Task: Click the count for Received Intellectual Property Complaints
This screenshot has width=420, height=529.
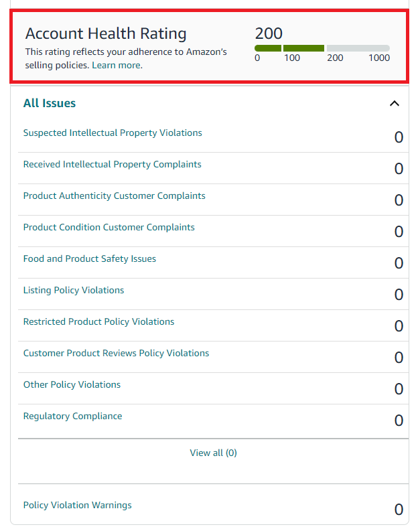Action: (399, 169)
